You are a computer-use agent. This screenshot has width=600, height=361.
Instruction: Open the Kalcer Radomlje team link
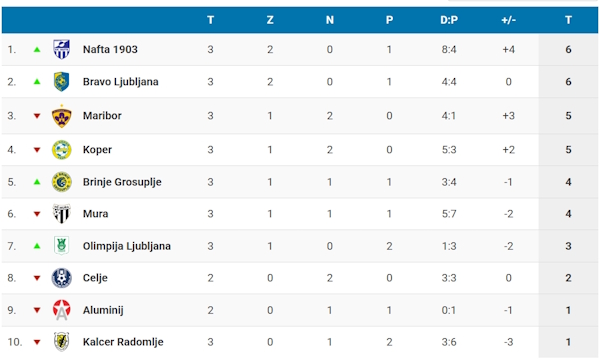pyautogui.click(x=123, y=342)
